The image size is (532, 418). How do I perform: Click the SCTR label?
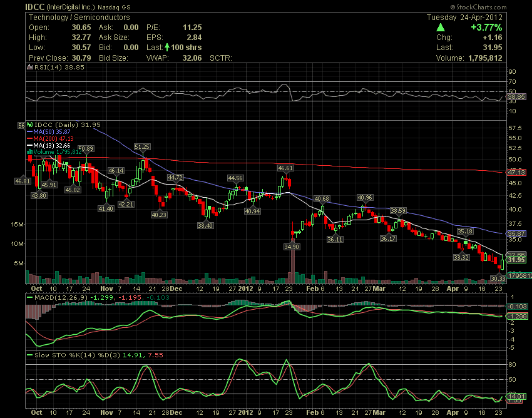220,58
